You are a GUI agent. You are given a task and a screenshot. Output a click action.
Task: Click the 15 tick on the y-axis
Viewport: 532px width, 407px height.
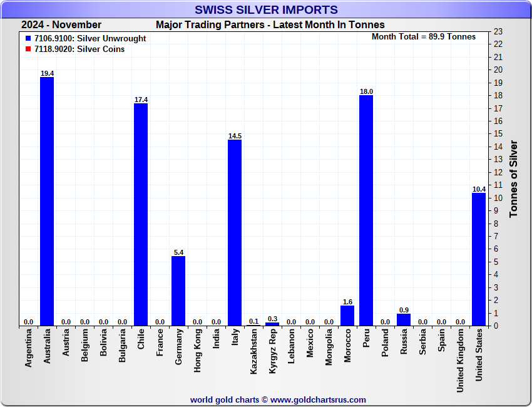498,134
